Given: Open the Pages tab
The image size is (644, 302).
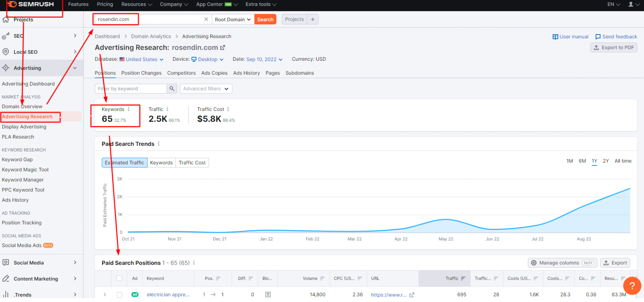Looking at the screenshot, I should tap(273, 73).
